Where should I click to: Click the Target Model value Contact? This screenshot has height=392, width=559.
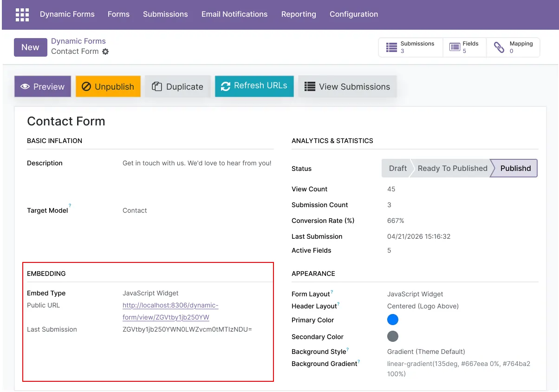135,210
